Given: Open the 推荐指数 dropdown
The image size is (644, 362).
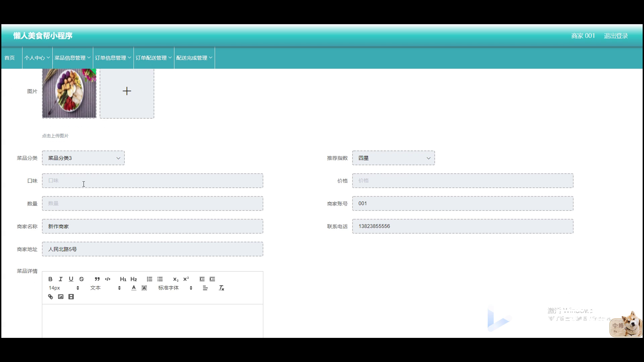Looking at the screenshot, I should (x=393, y=158).
